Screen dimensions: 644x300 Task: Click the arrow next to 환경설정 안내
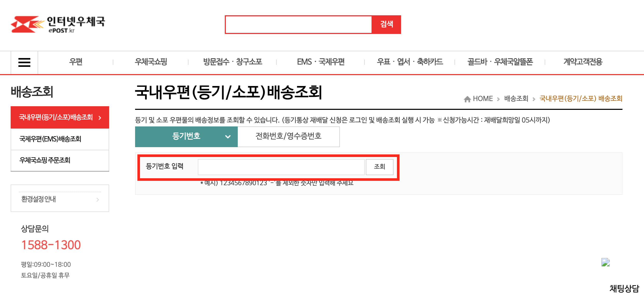pyautogui.click(x=98, y=199)
